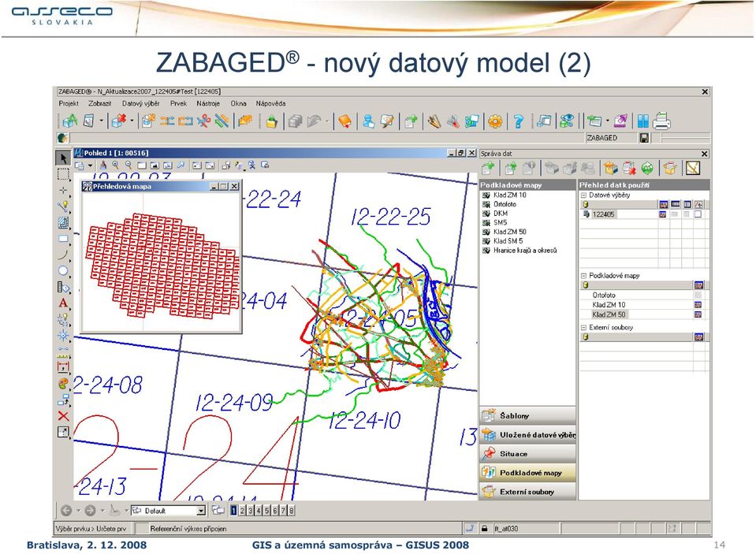Select DKM in Podkladové mapy list

(501, 213)
